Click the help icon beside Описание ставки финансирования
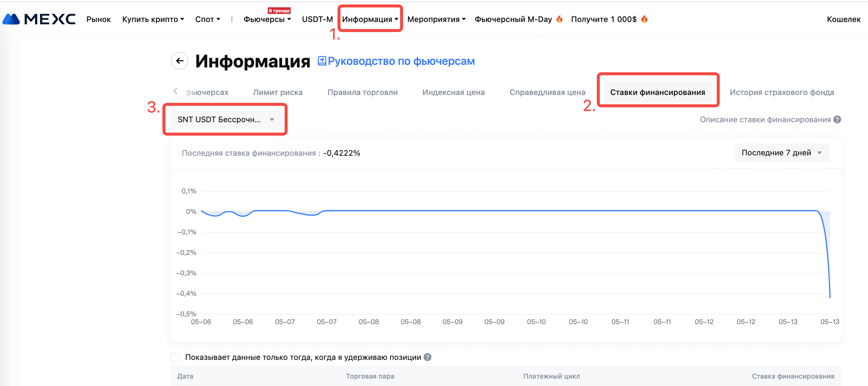 837,120
